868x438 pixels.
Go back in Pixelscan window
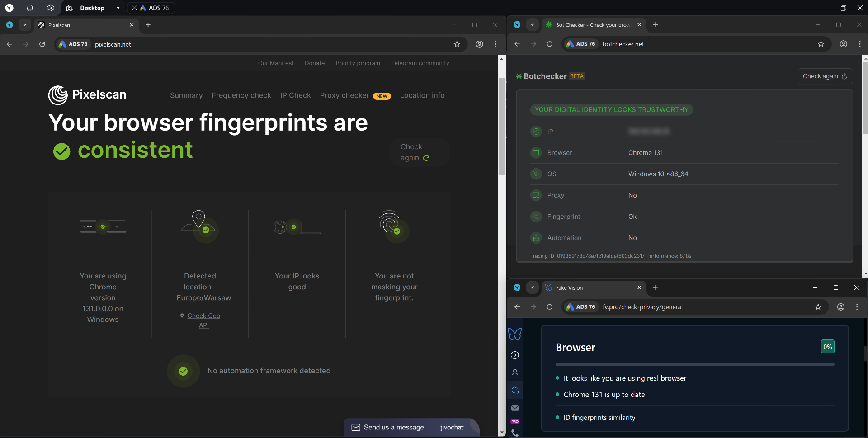pyautogui.click(x=9, y=44)
